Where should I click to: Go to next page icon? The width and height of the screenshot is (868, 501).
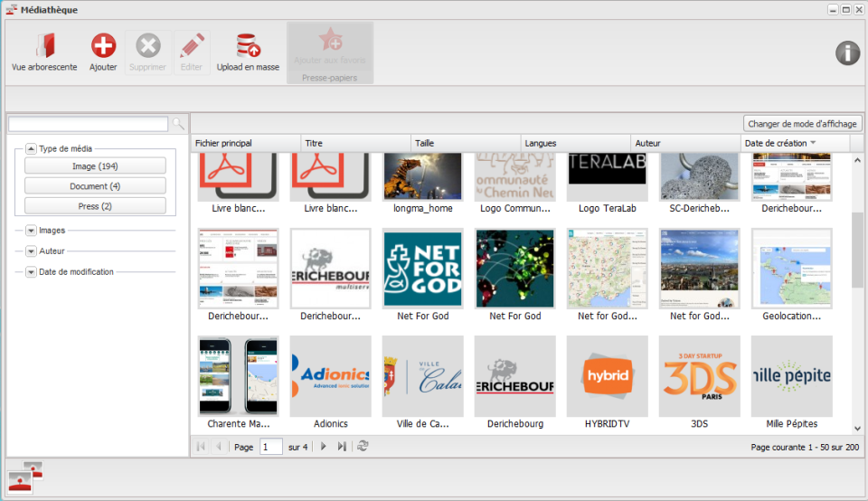pos(324,446)
